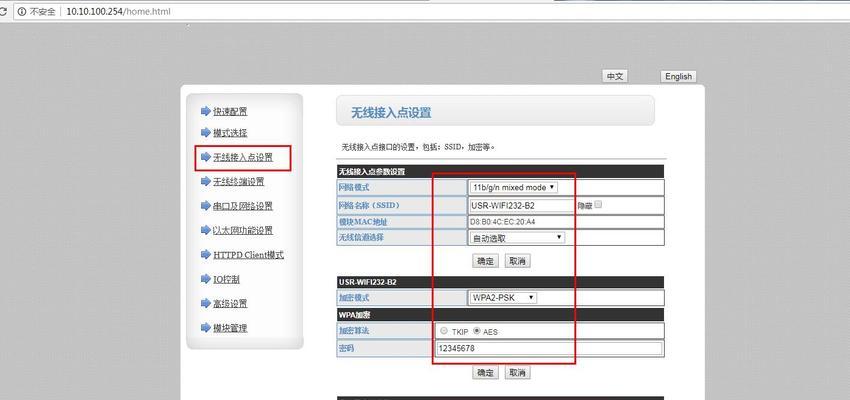Click 确定 below the 密码 field
Image resolution: width=850 pixels, height=400 pixels.
click(x=485, y=372)
